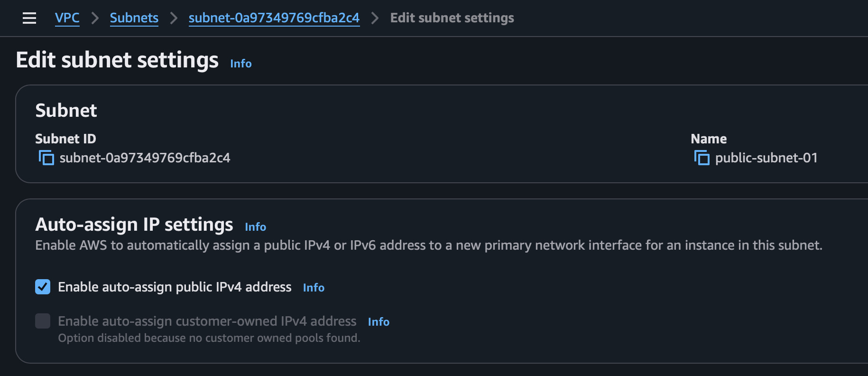Click the Enable auto-assign customer-owned IPv4 label
This screenshot has width=868, height=376.
207,321
